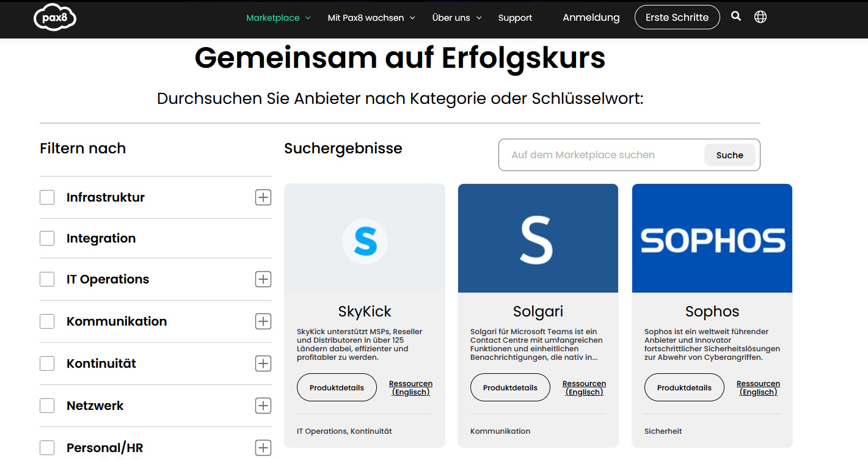868x460 pixels.
Task: Check the Kommunikation filter checkbox
Action: click(x=47, y=321)
